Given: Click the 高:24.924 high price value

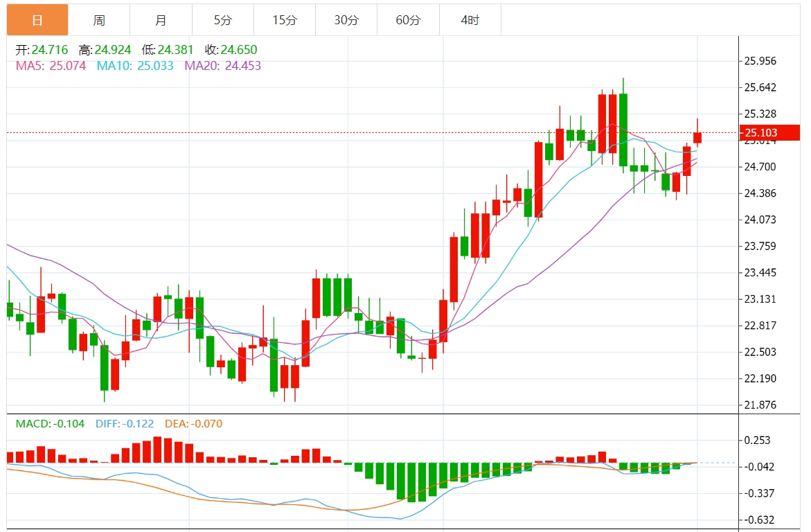Looking at the screenshot, I should (105, 50).
